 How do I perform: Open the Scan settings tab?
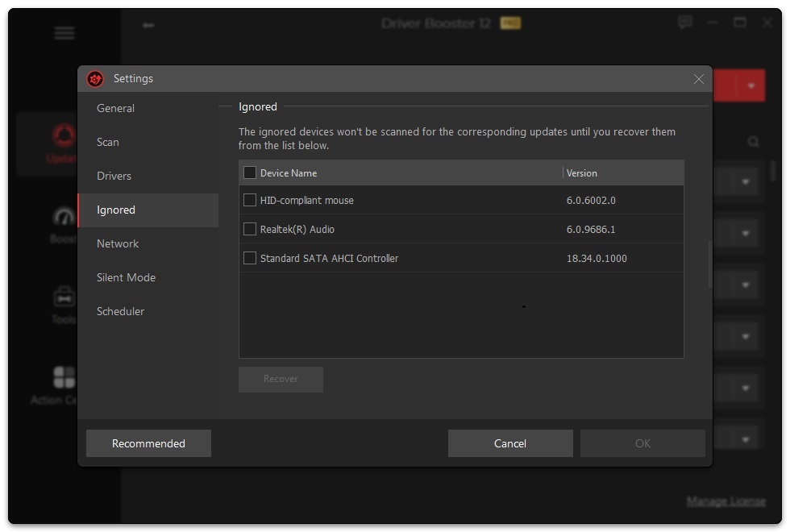[148, 142]
